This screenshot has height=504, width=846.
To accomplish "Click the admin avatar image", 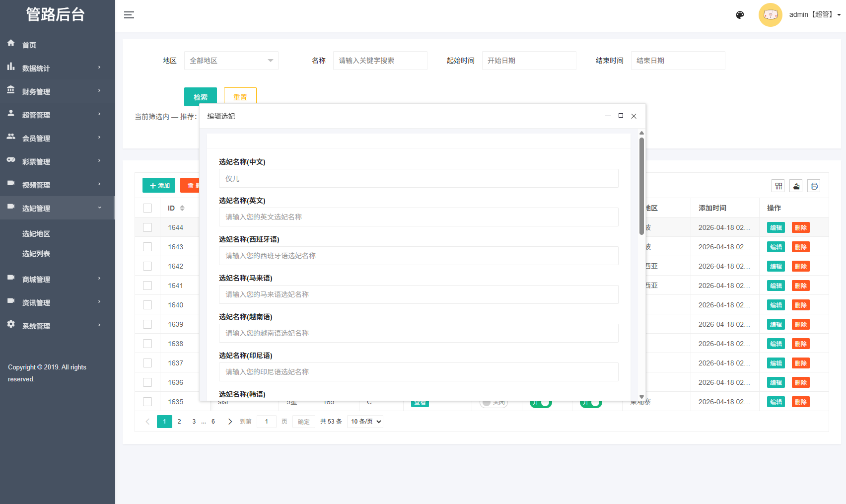I will [x=770, y=15].
